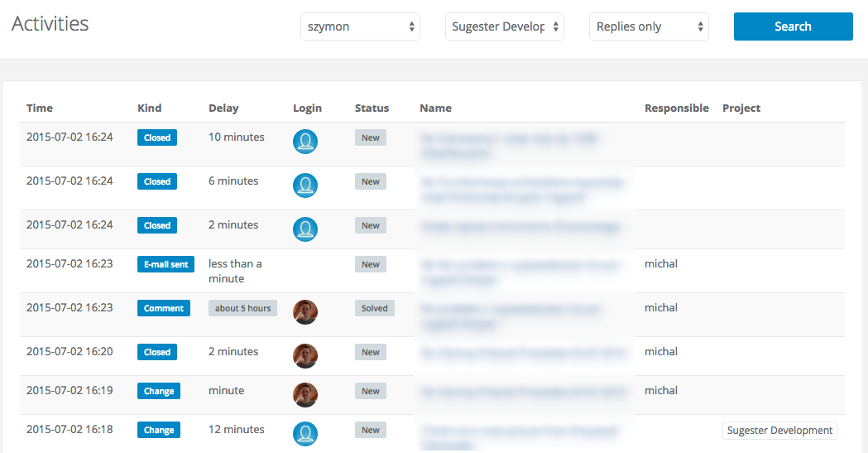This screenshot has width=868, height=453.
Task: Click the 2015-07-02 16:18 timestamp
Action: [x=70, y=429]
